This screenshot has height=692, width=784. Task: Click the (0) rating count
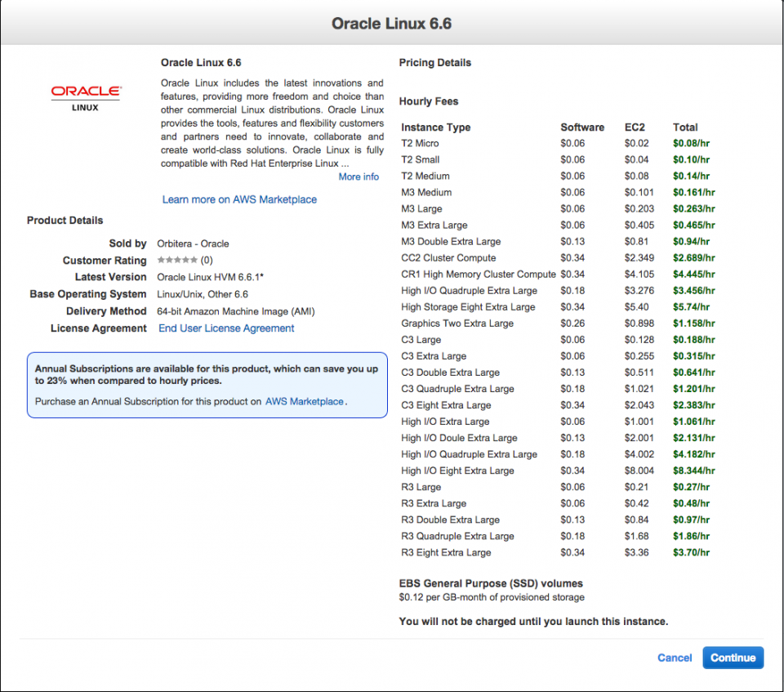click(x=206, y=260)
